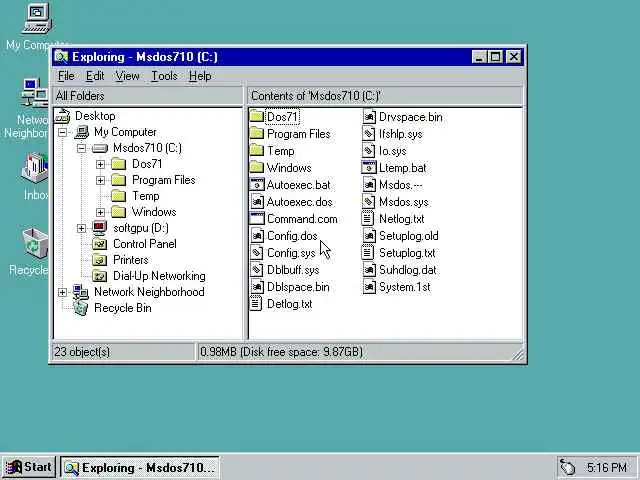Open the Dos71 folder icon in contents pane
The height and width of the screenshot is (480, 640).
(x=256, y=117)
